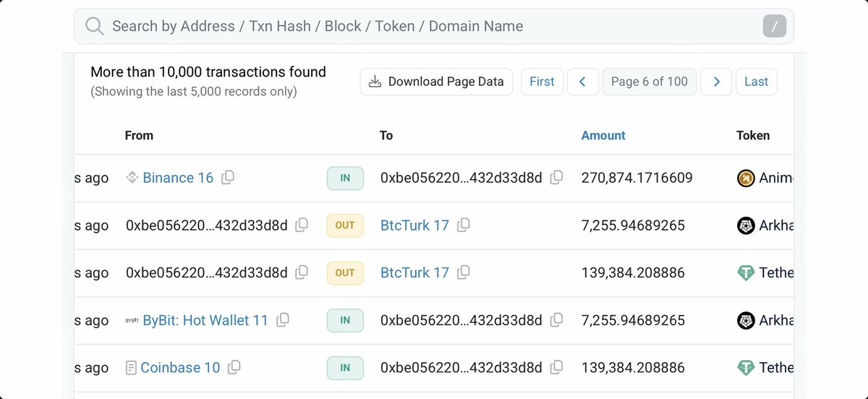
Task: Copy Coinbase 10 address
Action: [234, 367]
